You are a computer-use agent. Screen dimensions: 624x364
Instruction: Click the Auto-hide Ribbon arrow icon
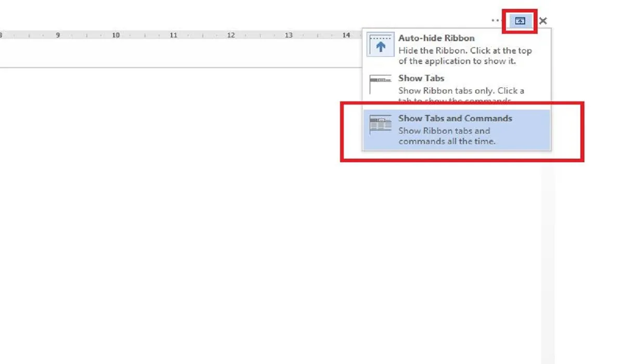(381, 45)
